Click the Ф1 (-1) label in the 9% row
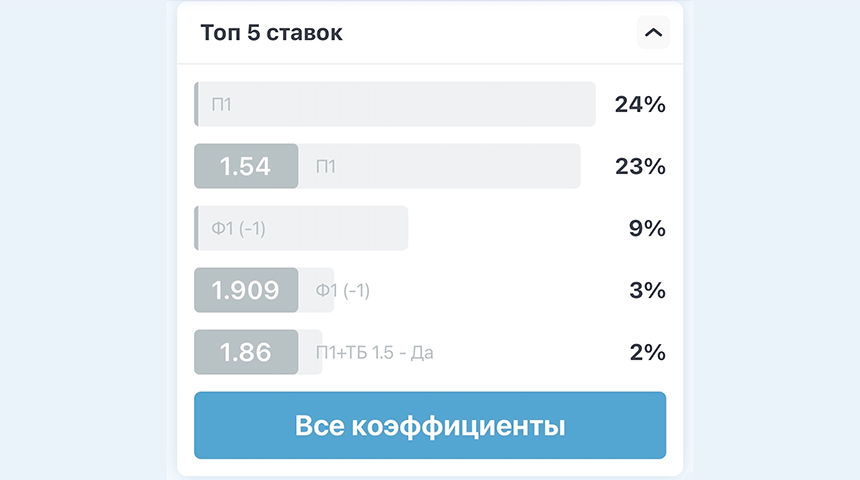Image resolution: width=860 pixels, height=480 pixels. pos(239,228)
